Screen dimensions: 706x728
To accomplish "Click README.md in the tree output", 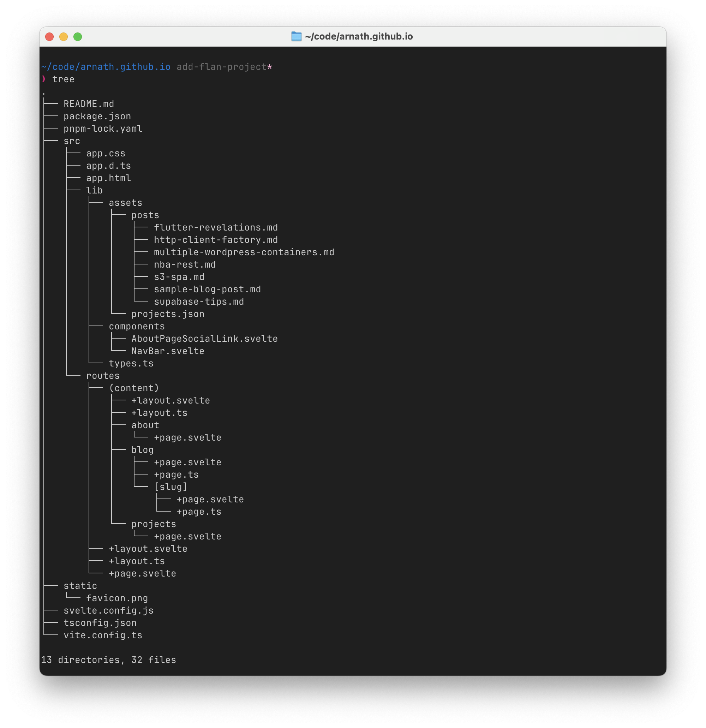I will 89,104.
